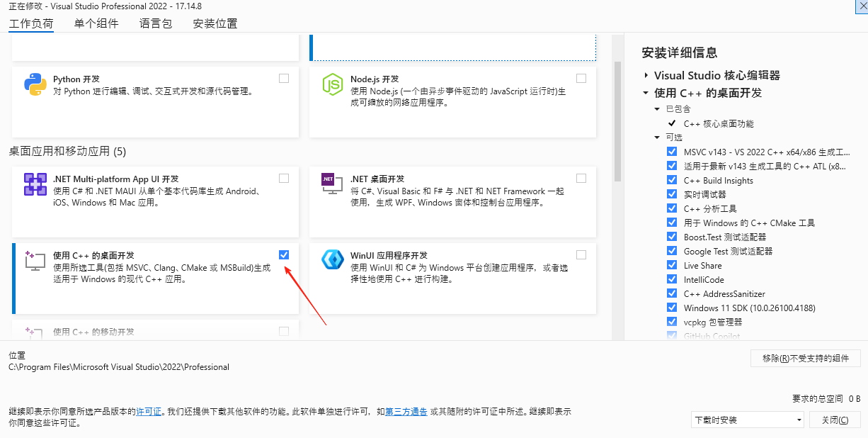This screenshot has width=868, height=438.
Task: Click the 桌面应用和移动应用 (5) heading
Action: (x=67, y=151)
